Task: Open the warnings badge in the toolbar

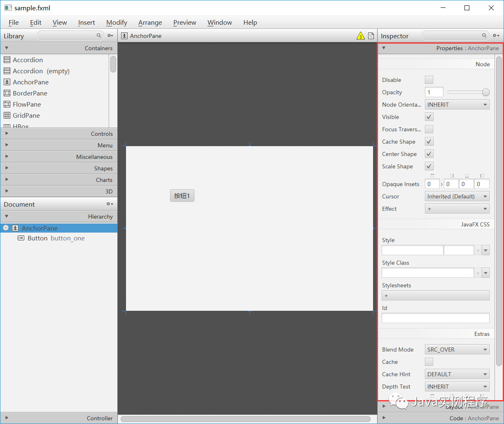Action: click(x=360, y=36)
